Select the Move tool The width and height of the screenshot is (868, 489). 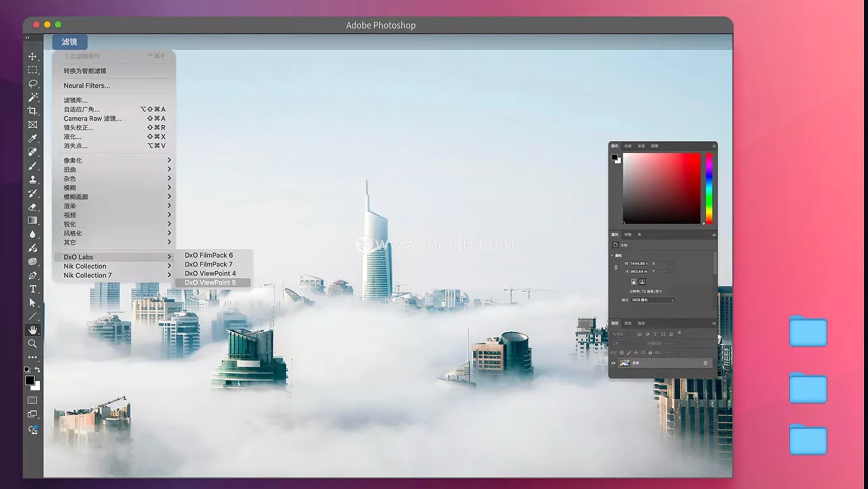coord(33,56)
